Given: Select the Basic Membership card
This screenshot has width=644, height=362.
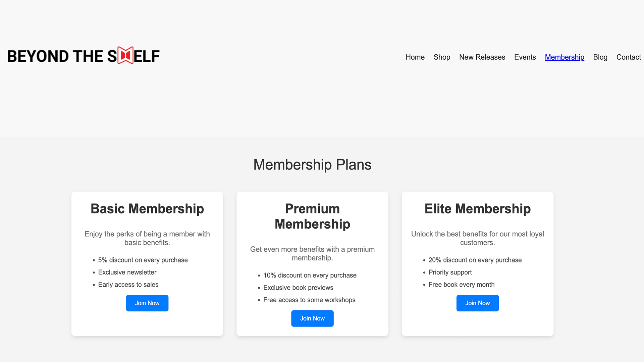Looking at the screenshot, I should pyautogui.click(x=147, y=263).
